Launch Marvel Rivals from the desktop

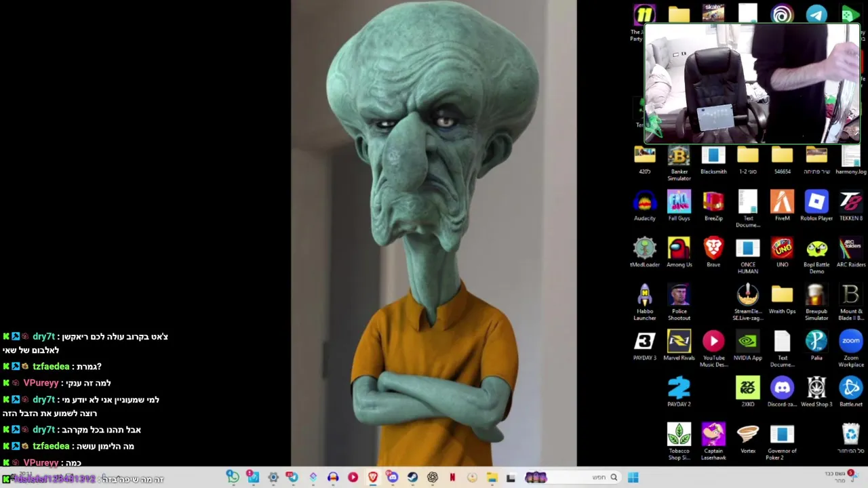coord(679,346)
